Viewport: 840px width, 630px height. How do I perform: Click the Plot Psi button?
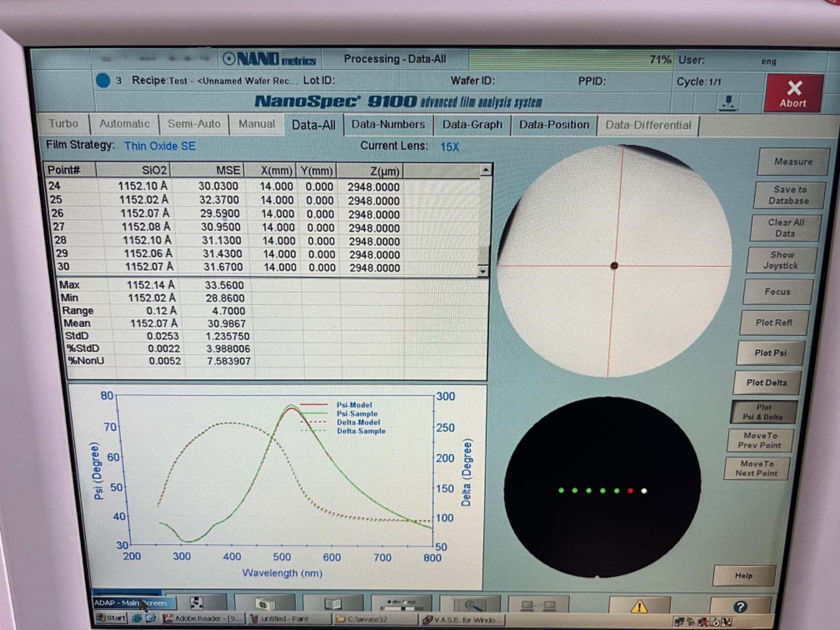coord(771,353)
